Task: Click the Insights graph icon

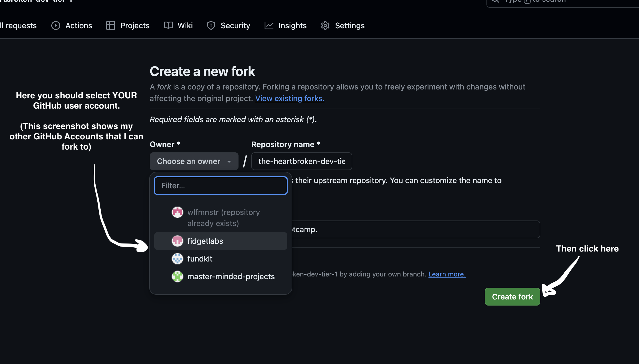Action: (269, 25)
